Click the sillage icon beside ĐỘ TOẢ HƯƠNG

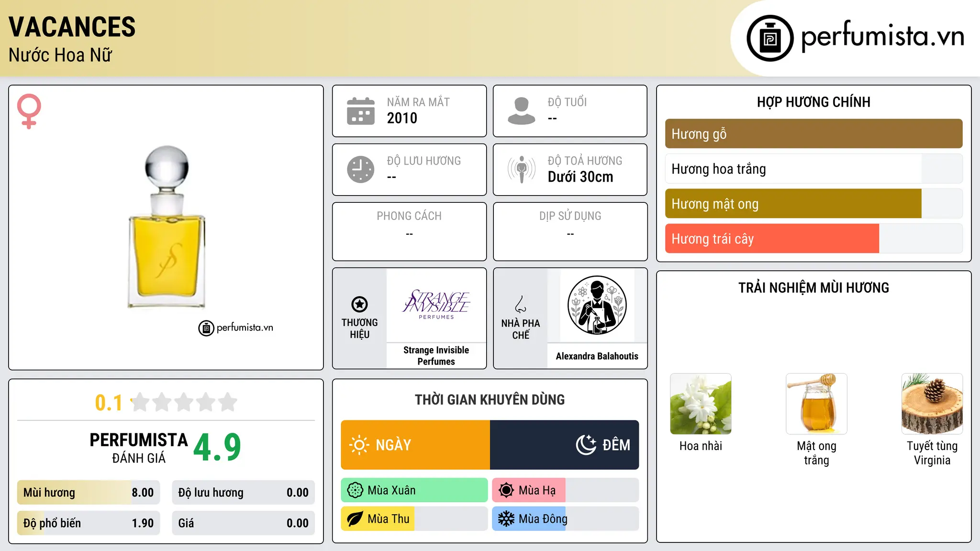point(521,169)
